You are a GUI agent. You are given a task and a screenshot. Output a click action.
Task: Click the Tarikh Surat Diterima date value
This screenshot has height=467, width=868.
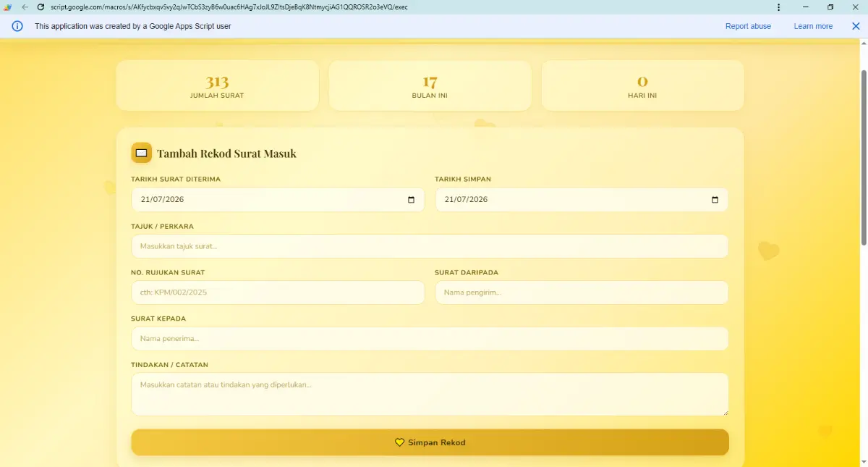pyautogui.click(x=163, y=200)
